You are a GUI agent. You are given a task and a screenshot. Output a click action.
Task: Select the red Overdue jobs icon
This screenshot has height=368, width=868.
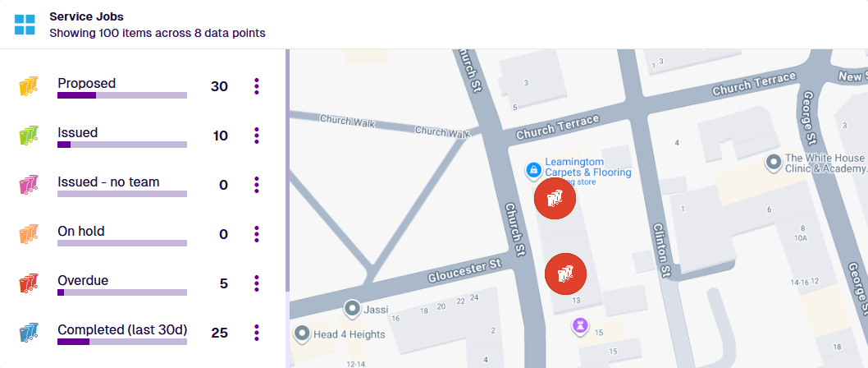[29, 283]
